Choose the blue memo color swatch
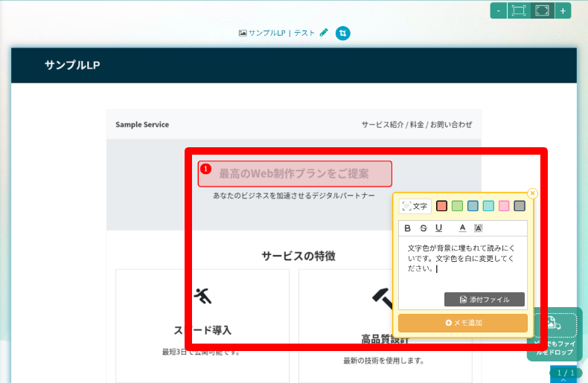 pyautogui.click(x=473, y=206)
